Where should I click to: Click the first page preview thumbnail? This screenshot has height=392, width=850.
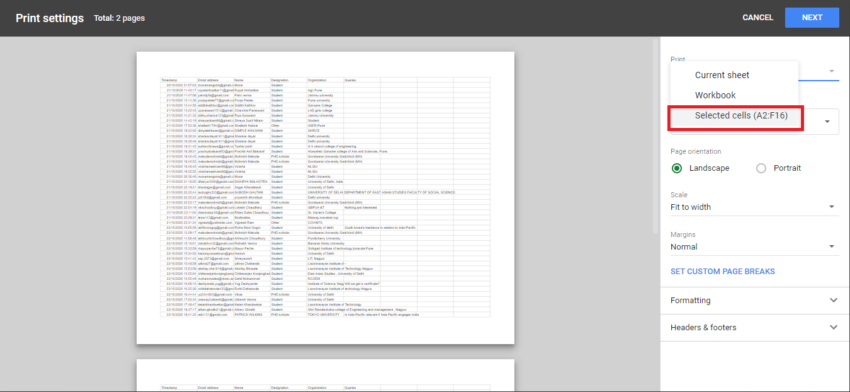pos(325,198)
